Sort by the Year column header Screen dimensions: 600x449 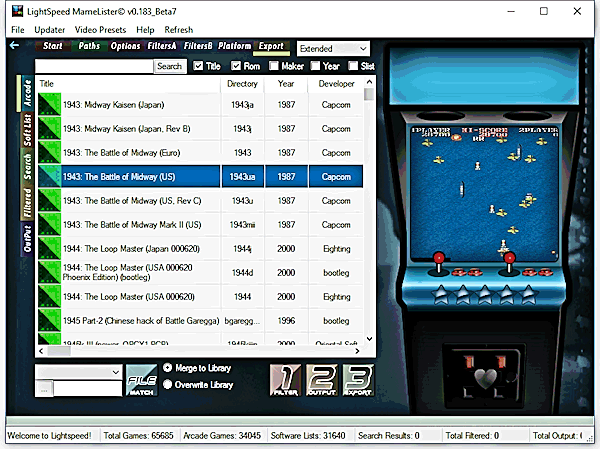click(x=286, y=84)
